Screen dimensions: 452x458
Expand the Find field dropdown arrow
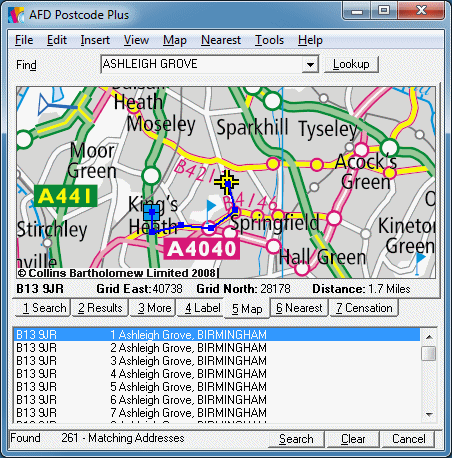(310, 64)
